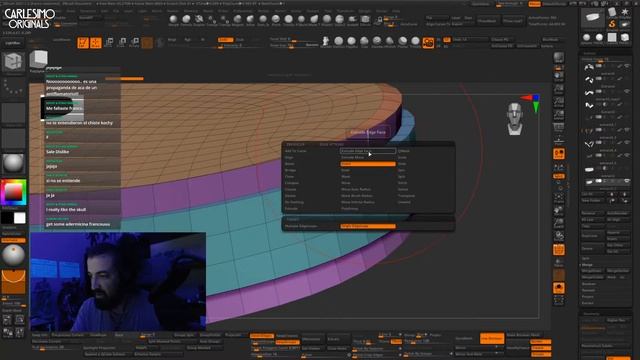Choose Move Auto Radius action
The height and width of the screenshot is (360, 640).
356,189
